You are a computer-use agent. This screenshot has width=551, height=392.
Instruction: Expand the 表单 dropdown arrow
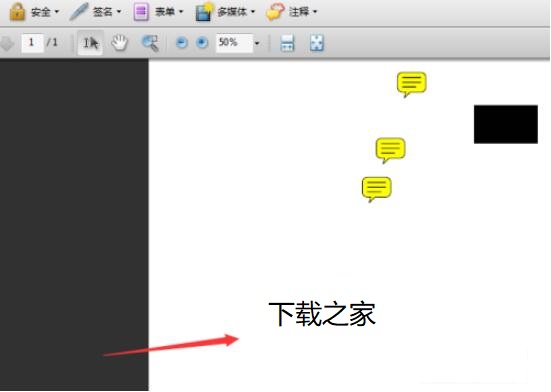pyautogui.click(x=181, y=12)
